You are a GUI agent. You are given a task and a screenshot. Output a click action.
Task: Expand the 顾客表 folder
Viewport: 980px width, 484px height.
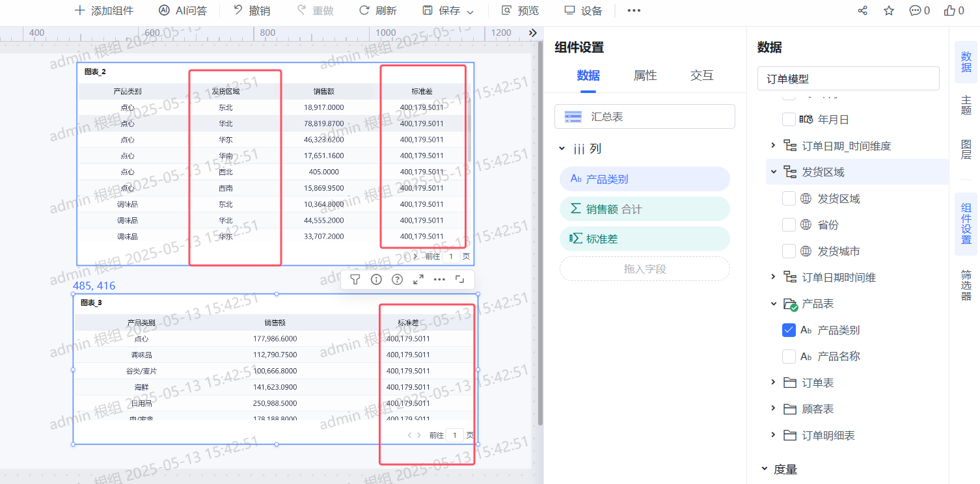pyautogui.click(x=773, y=409)
